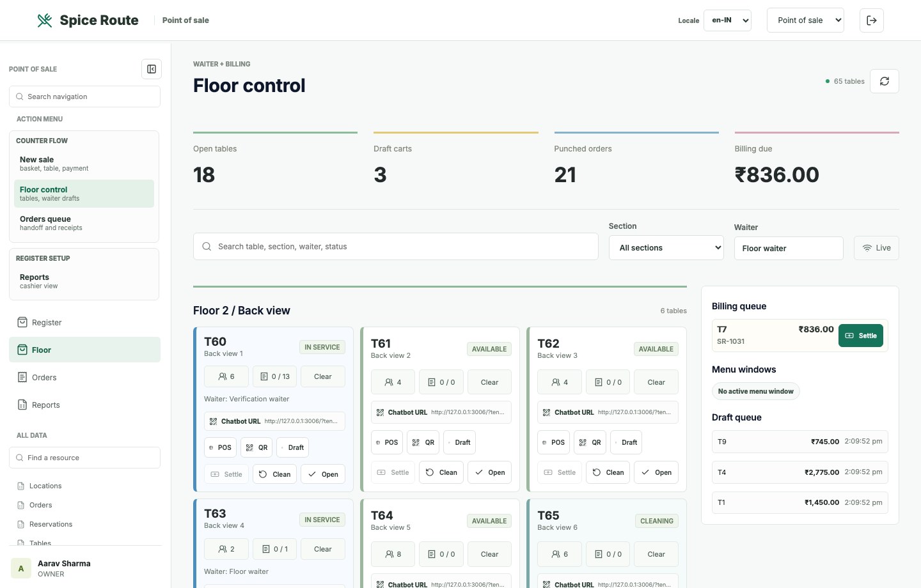Open the Locale en-IN dropdown

[727, 20]
